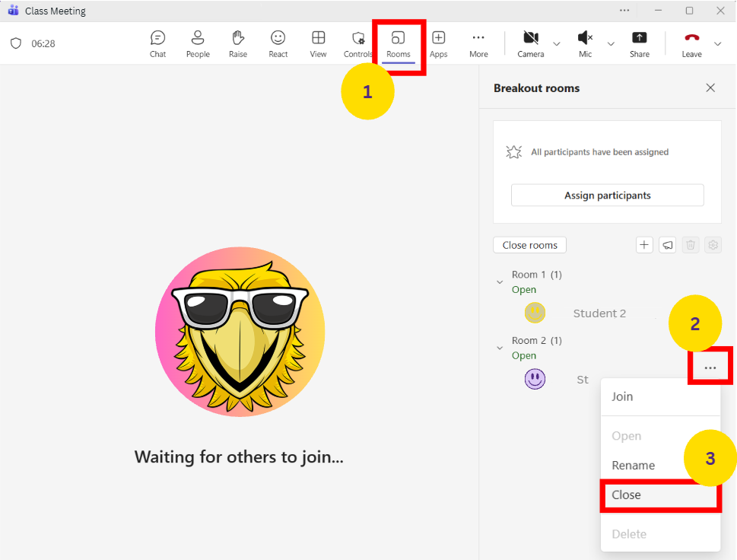This screenshot has width=737, height=560.
Task: Add a new breakout room
Action: point(644,245)
